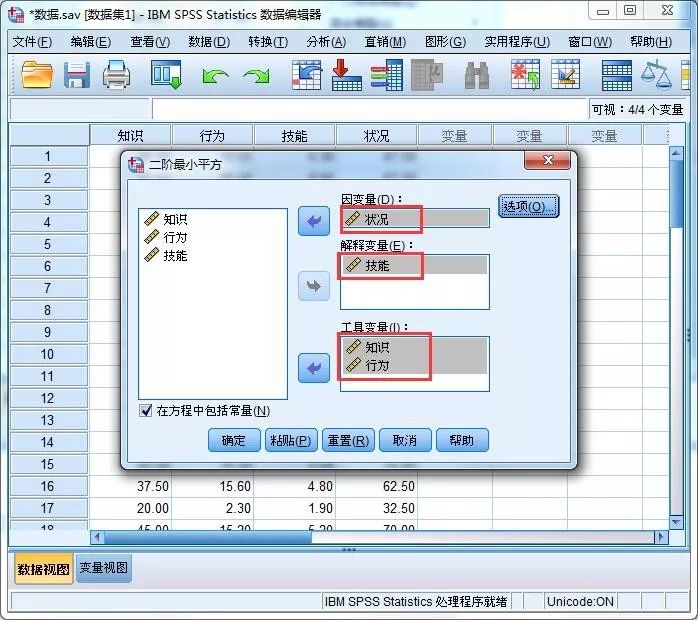Image resolution: width=698 pixels, height=620 pixels.
Task: Open the Recall recent dialogs icon
Action: click(166, 74)
